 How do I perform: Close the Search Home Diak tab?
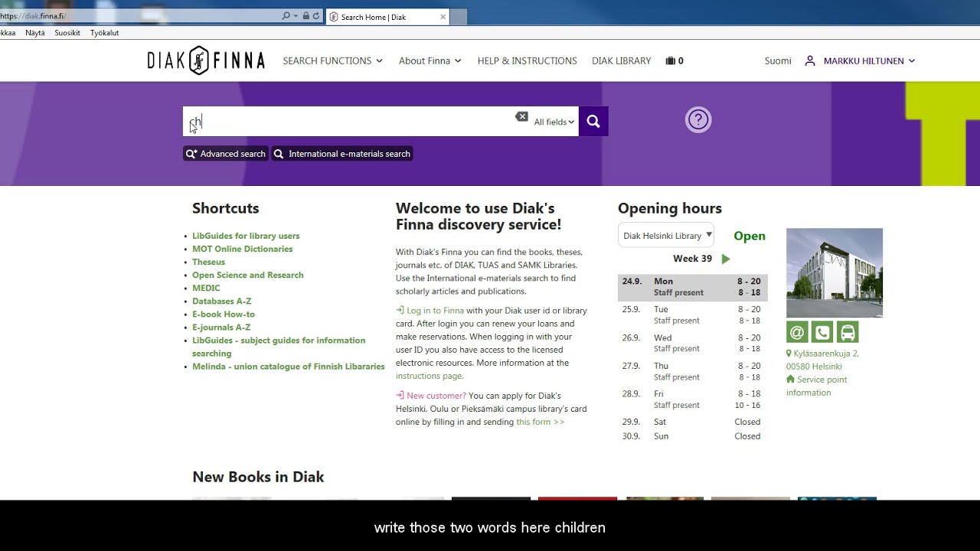pyautogui.click(x=443, y=17)
